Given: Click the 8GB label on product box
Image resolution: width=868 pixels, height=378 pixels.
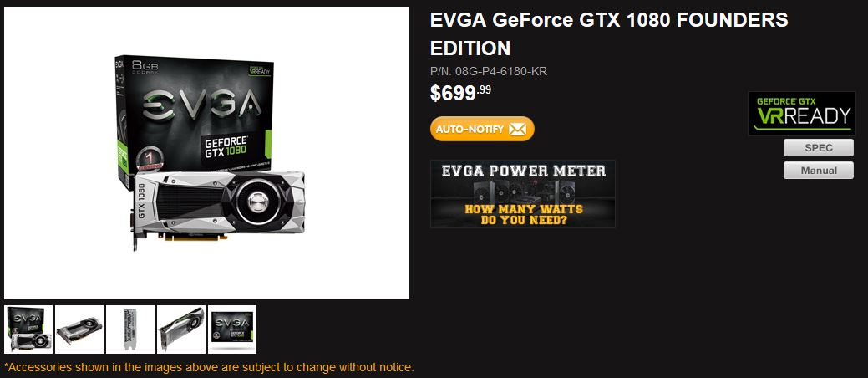Looking at the screenshot, I should click(x=144, y=68).
